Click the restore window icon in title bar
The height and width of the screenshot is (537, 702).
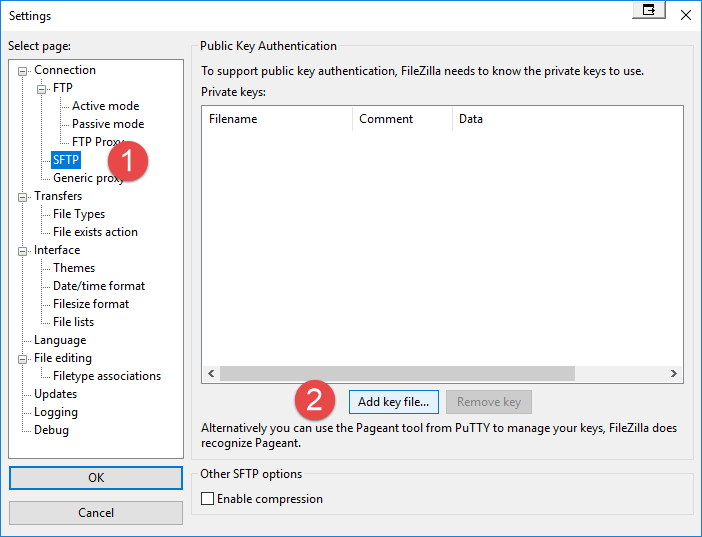pyautogui.click(x=650, y=10)
